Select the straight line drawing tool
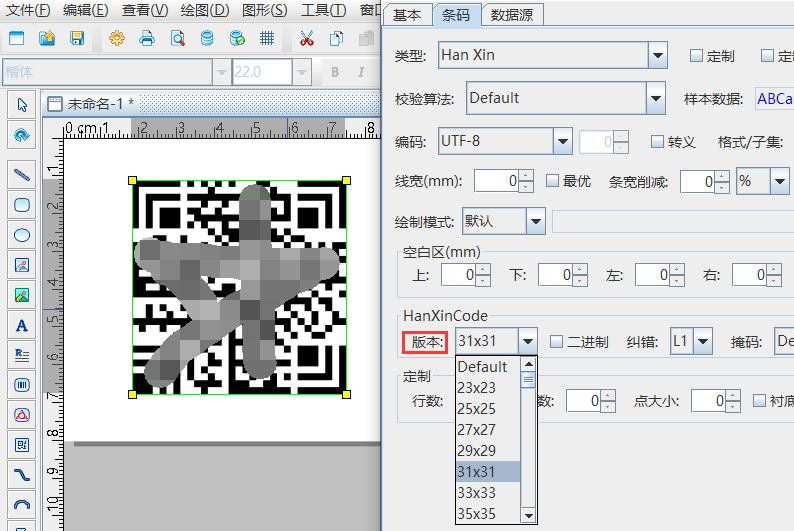Image resolution: width=794 pixels, height=531 pixels. 22,175
